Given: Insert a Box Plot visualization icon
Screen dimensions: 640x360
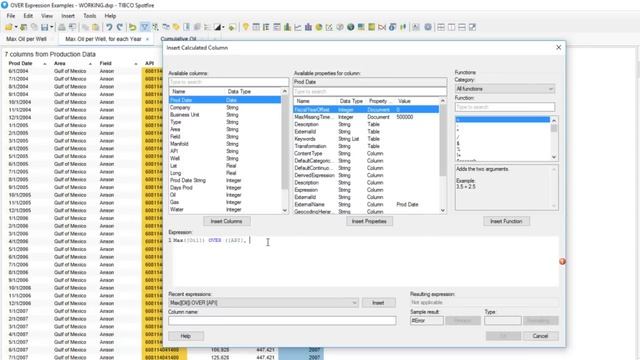Looking at the screenshot, I should [403, 27].
